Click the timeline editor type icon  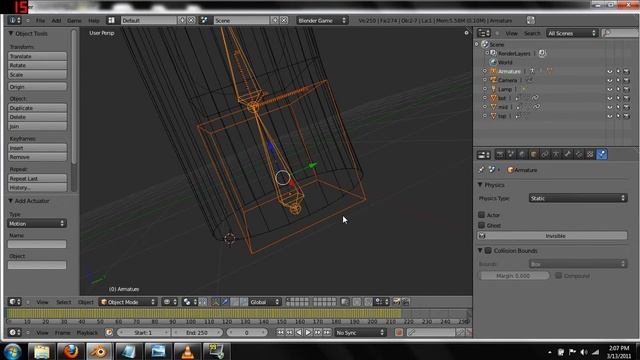pyautogui.click(x=15, y=333)
